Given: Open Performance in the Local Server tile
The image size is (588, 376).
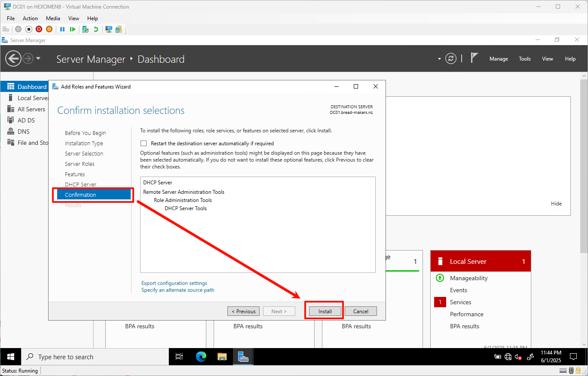Looking at the screenshot, I should (466, 314).
